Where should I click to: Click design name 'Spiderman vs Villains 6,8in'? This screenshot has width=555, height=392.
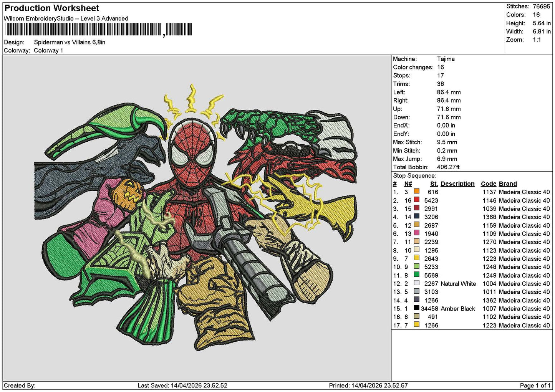coord(70,42)
